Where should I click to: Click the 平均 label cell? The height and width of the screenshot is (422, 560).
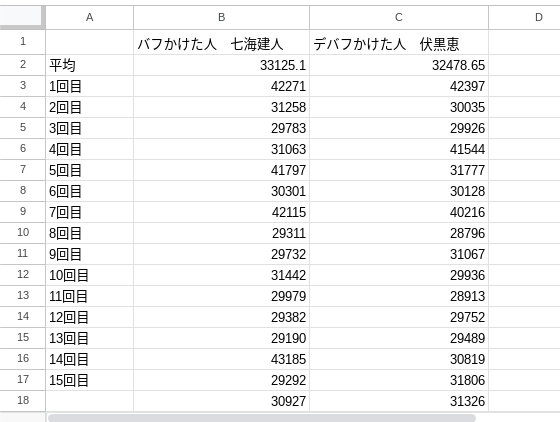click(x=89, y=65)
